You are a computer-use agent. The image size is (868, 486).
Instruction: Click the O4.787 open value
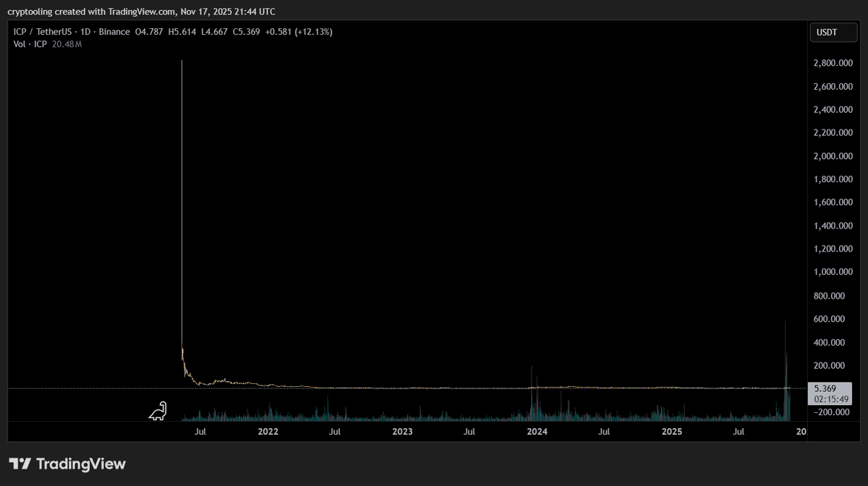point(150,31)
